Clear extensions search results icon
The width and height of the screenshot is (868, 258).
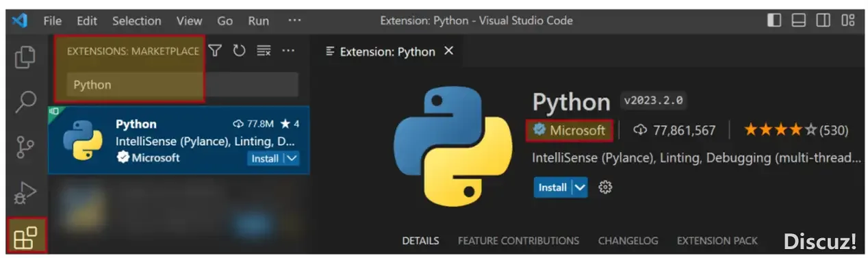[x=264, y=51]
